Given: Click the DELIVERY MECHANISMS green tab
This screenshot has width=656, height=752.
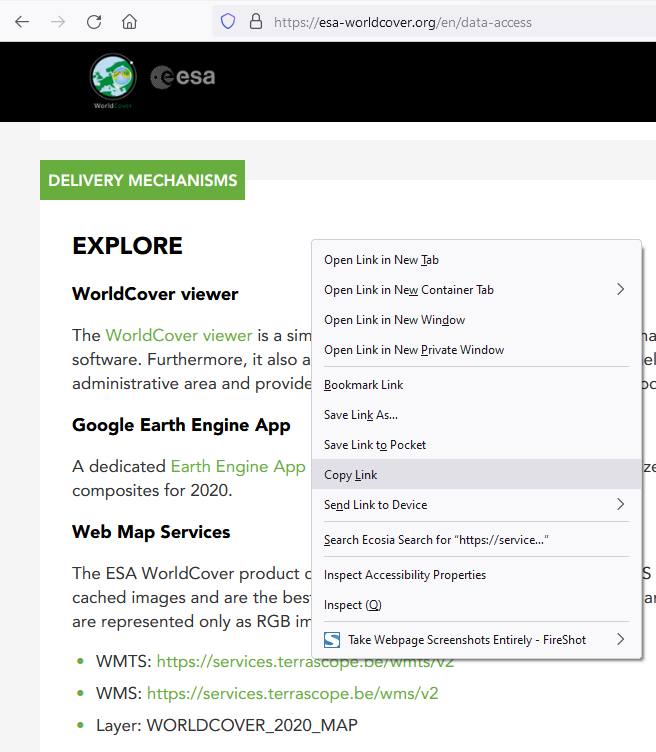Looking at the screenshot, I should click(x=142, y=180).
